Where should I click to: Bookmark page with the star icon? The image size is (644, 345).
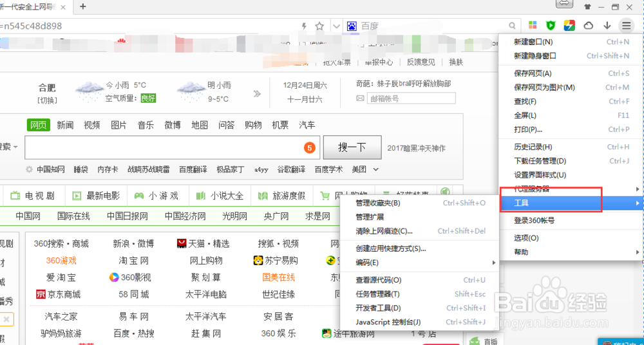(319, 26)
